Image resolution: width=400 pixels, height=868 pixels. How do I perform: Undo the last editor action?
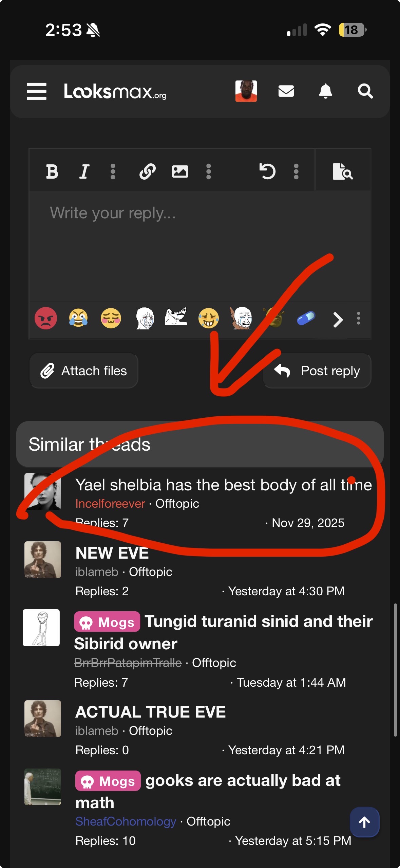click(267, 171)
